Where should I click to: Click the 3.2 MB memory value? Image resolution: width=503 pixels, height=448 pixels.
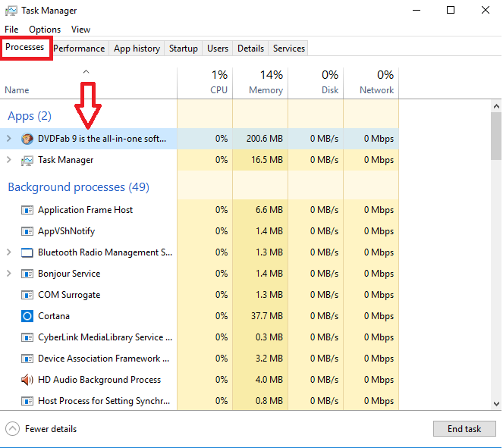click(269, 359)
